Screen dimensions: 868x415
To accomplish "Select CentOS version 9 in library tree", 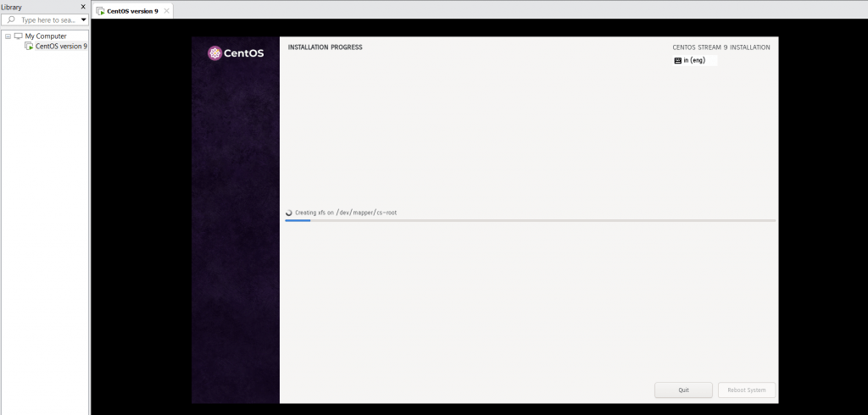I will (61, 47).
